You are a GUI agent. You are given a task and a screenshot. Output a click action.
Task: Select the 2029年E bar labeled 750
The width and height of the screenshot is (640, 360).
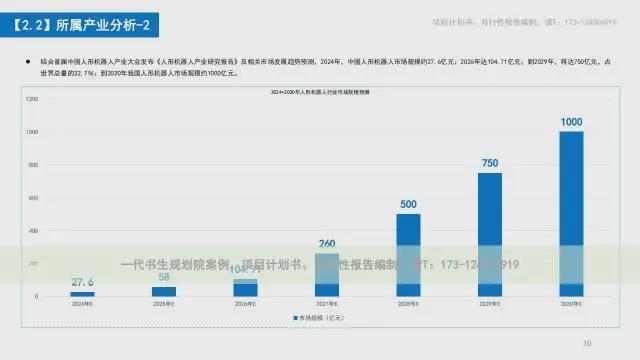[490, 235]
